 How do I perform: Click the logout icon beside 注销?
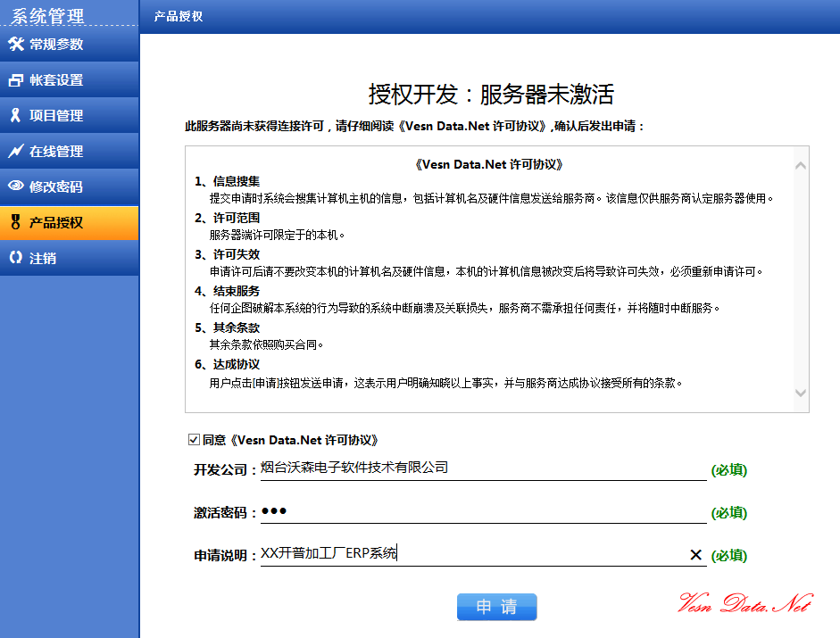[x=16, y=259]
